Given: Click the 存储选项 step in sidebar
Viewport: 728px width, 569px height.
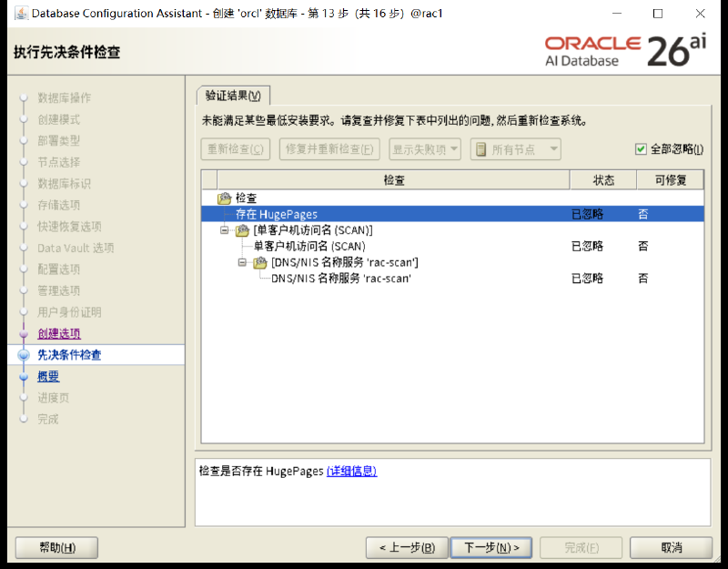Looking at the screenshot, I should (x=58, y=205).
